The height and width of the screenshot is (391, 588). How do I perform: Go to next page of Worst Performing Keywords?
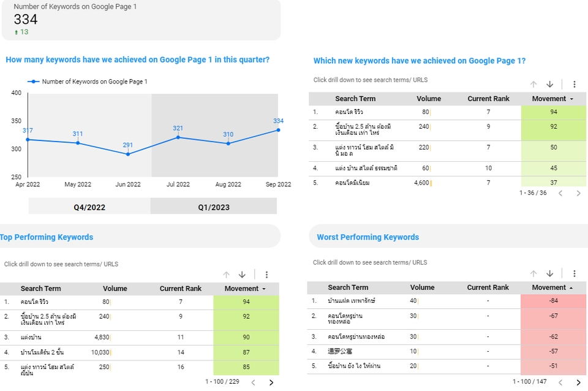coord(578,382)
